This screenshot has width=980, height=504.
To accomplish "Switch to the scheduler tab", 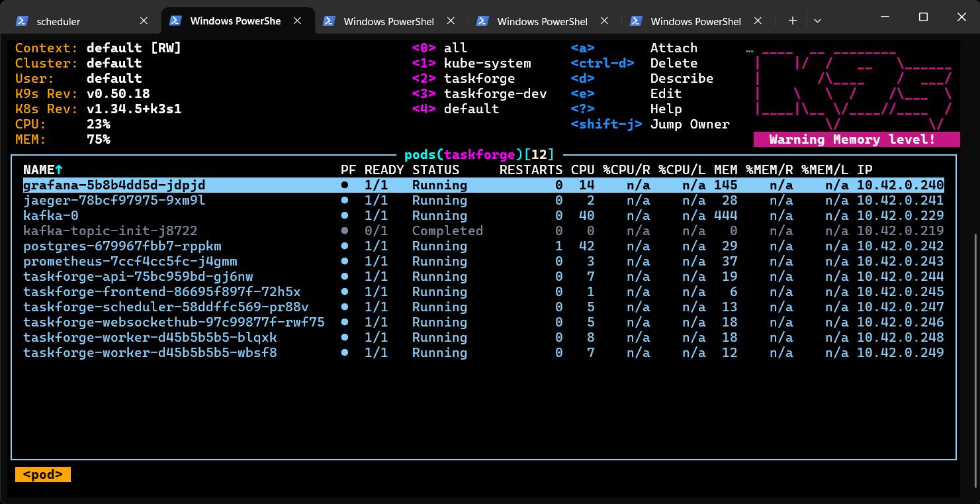I will [x=79, y=21].
